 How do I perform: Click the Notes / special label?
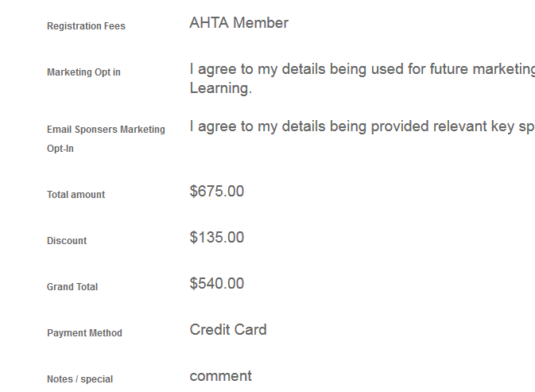point(79,379)
